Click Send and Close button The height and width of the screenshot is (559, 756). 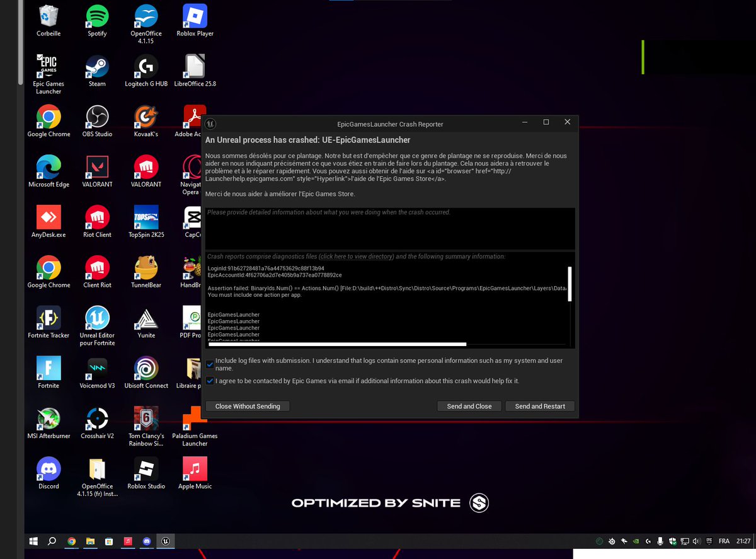point(469,406)
